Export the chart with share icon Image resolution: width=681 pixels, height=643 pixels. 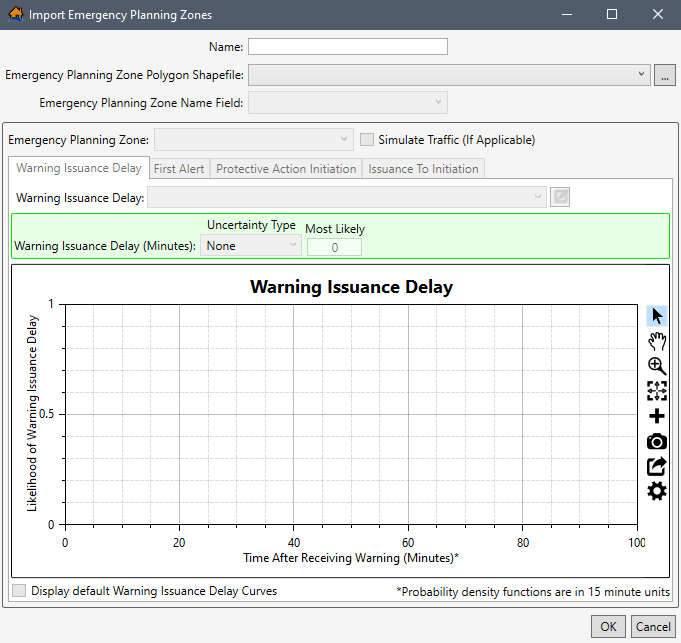657,466
